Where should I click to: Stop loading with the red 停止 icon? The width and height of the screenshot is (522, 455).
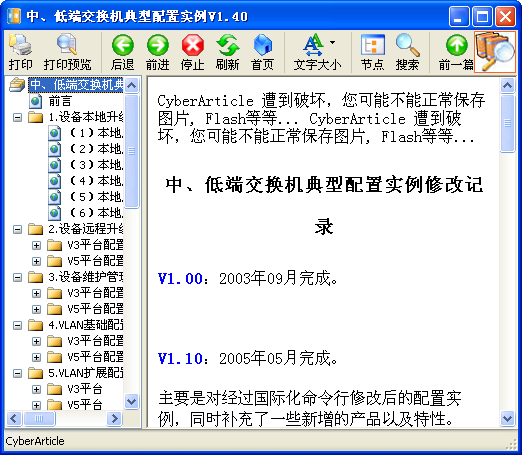coord(192,53)
